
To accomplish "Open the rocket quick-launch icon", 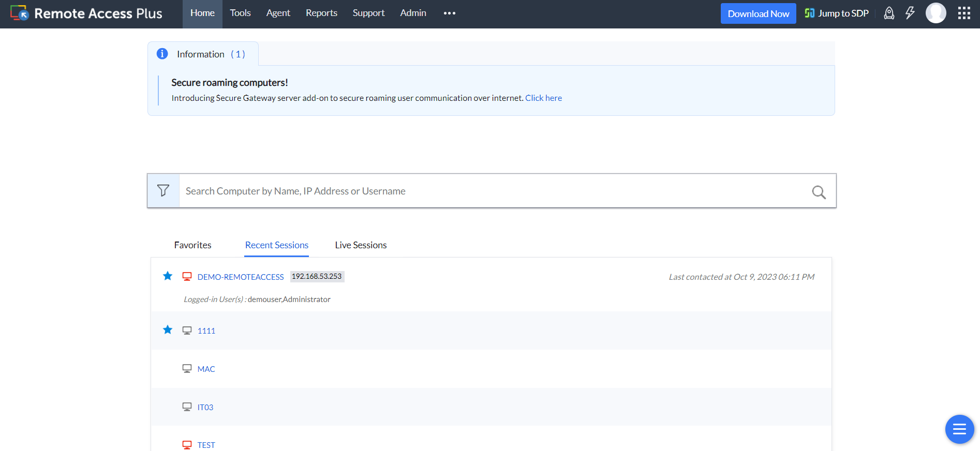I will click(x=889, y=13).
